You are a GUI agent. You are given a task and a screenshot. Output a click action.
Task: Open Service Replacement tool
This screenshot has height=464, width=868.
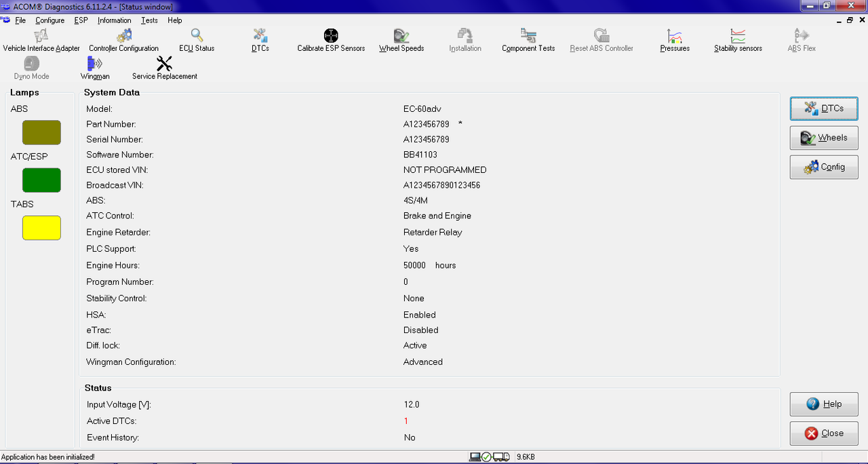165,69
